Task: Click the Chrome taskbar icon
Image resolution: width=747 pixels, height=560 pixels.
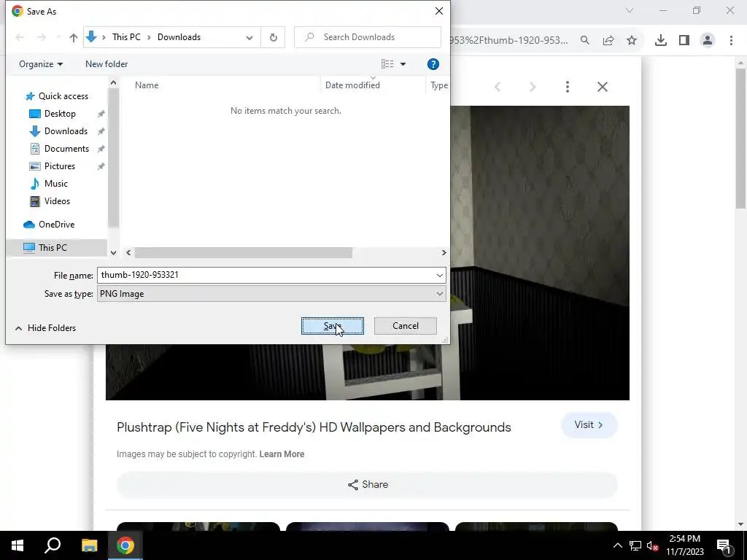Action: point(125,545)
